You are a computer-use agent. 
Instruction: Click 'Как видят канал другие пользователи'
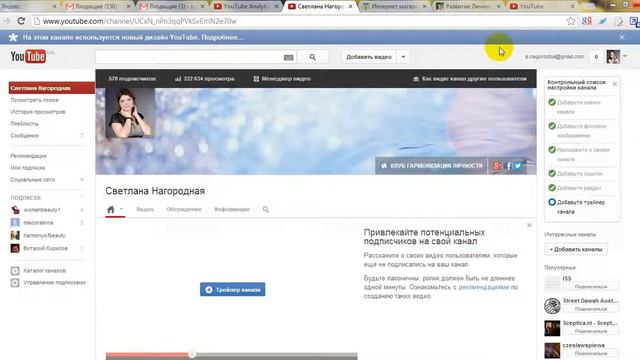[x=470, y=78]
